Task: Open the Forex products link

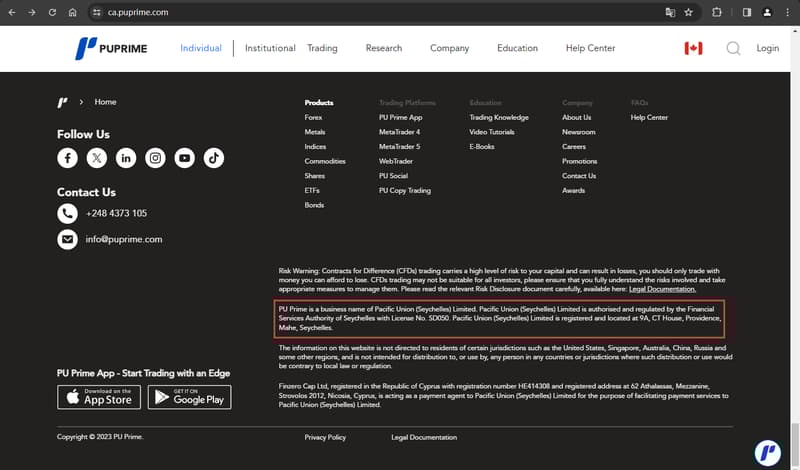Action: point(313,117)
